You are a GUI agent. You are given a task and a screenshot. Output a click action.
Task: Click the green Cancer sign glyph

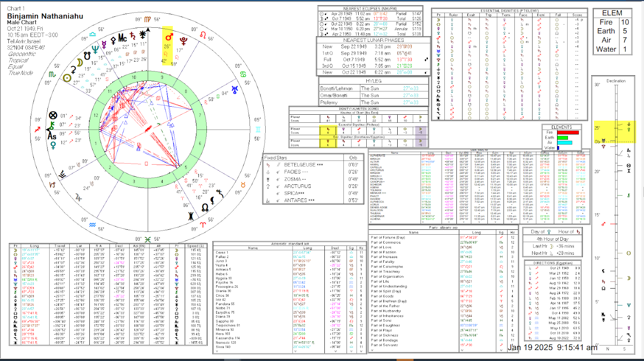243,74
